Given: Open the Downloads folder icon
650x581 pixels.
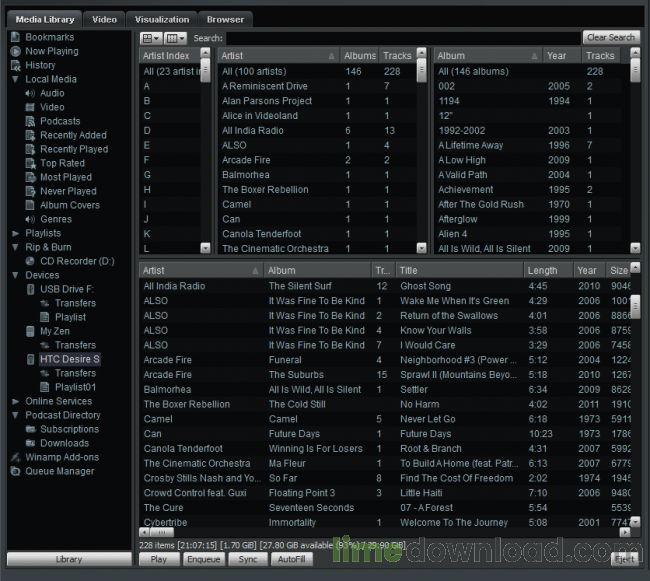Looking at the screenshot, I should pos(30,443).
